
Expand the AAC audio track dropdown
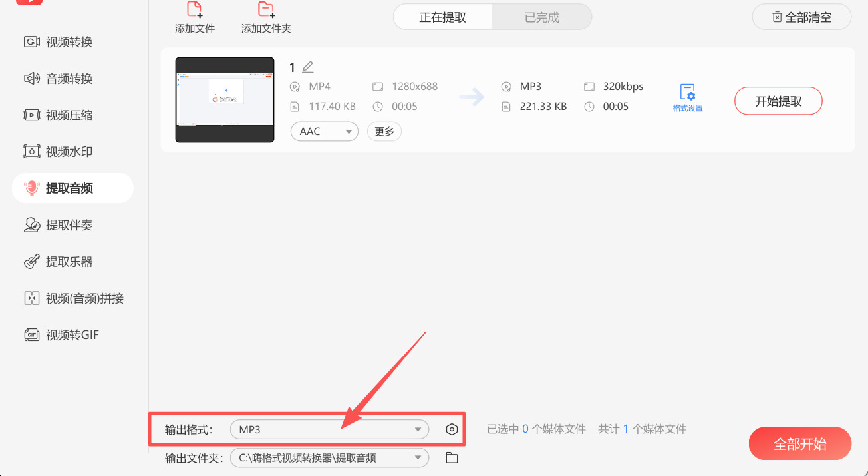pyautogui.click(x=325, y=132)
